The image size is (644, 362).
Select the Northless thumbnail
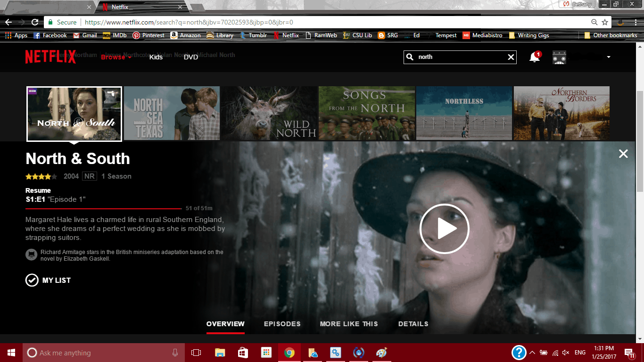(464, 113)
